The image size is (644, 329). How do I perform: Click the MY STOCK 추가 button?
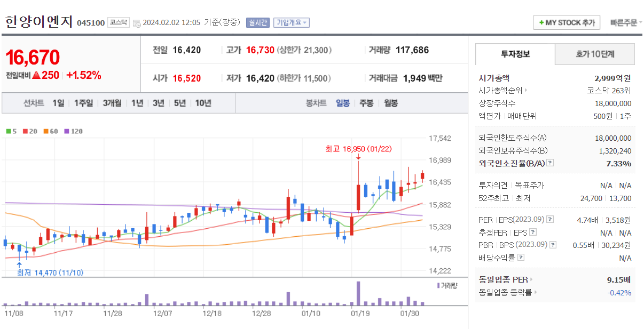coord(567,23)
